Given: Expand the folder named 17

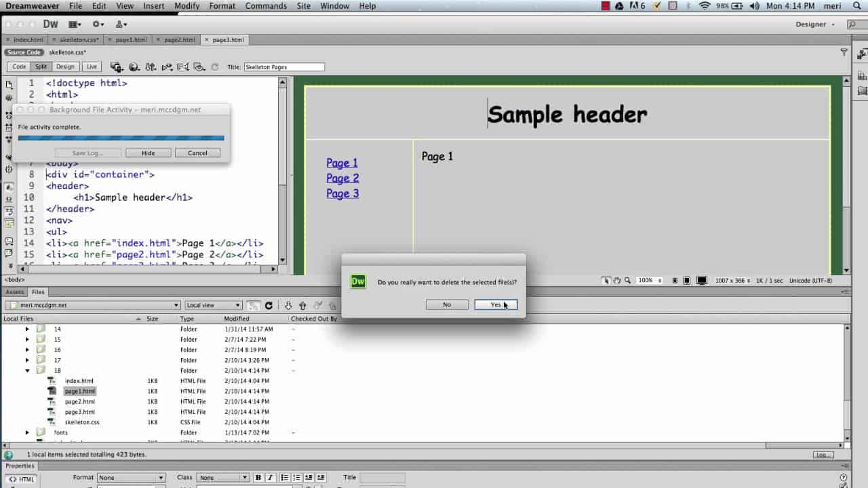Looking at the screenshot, I should 27,360.
